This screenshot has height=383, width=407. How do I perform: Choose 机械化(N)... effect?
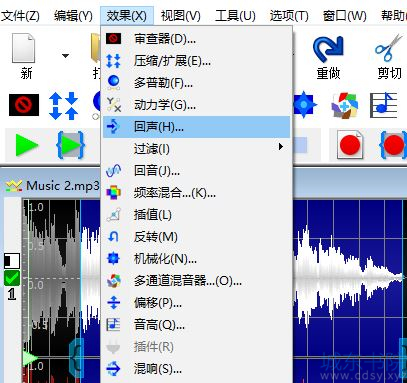pyautogui.click(x=196, y=259)
